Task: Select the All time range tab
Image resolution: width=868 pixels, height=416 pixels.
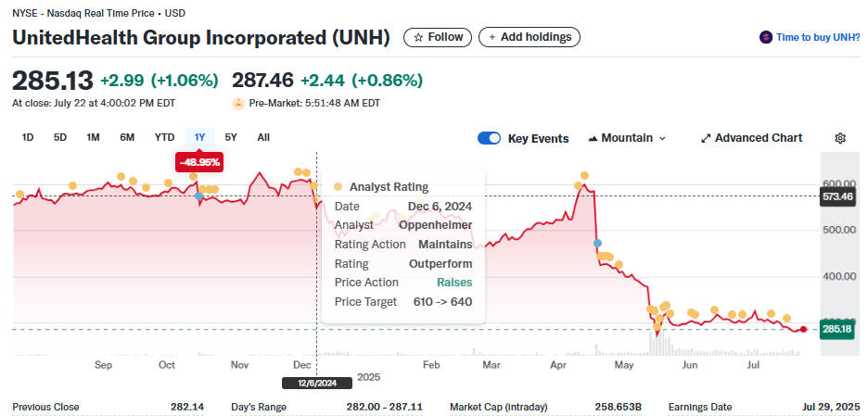Action: (263, 137)
